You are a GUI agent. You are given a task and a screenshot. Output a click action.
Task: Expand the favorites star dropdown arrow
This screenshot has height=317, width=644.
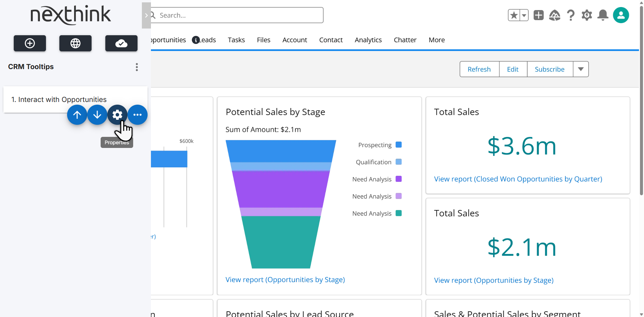click(x=524, y=15)
